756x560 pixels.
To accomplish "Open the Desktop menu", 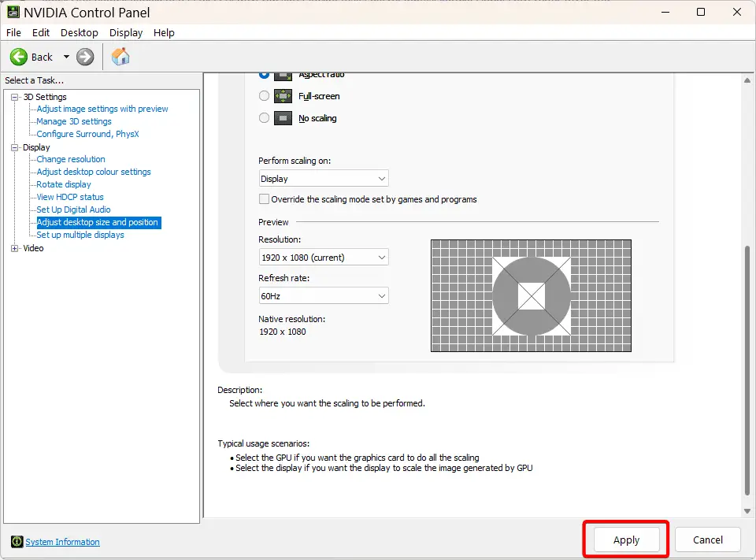I will coord(79,33).
